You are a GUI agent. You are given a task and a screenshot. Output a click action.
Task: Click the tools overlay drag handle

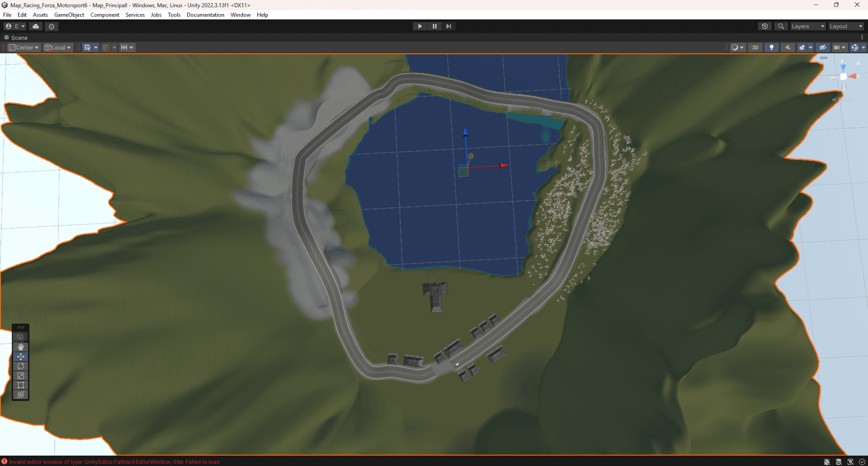pyautogui.click(x=20, y=327)
